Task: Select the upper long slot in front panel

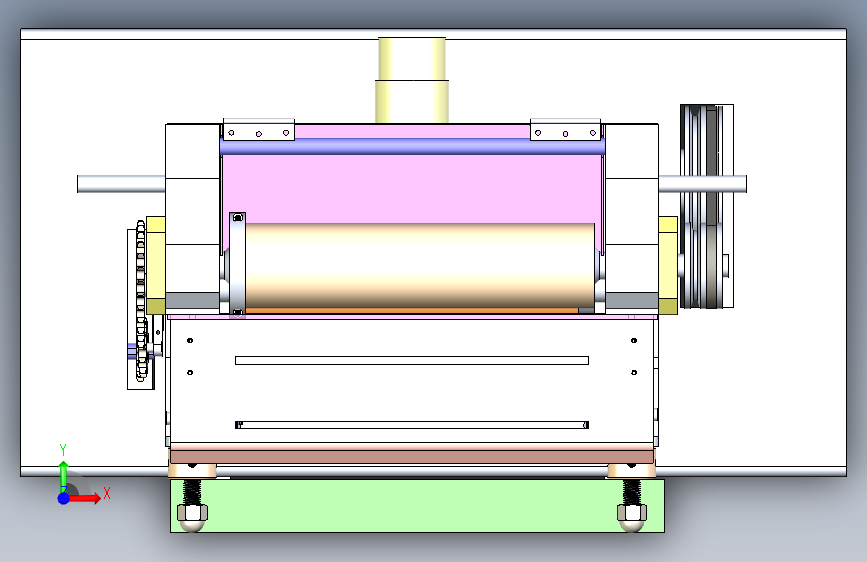Action: tap(412, 361)
